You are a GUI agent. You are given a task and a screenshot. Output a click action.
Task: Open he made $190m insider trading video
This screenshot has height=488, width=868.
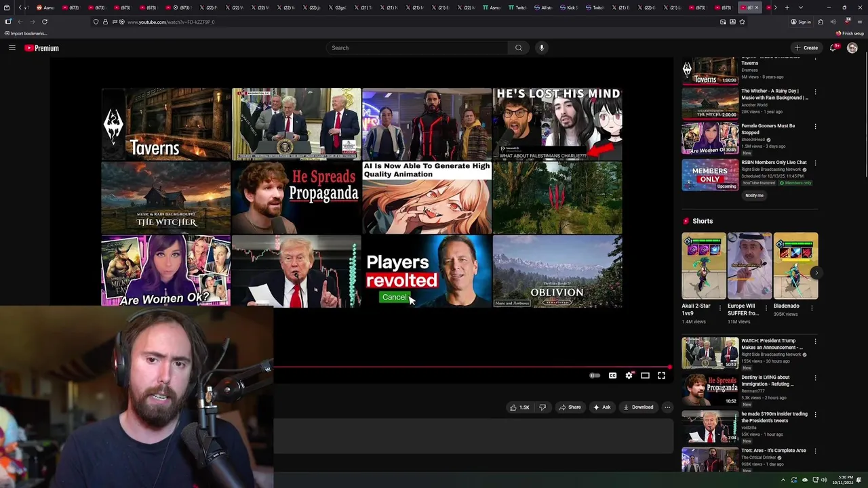pos(774,418)
